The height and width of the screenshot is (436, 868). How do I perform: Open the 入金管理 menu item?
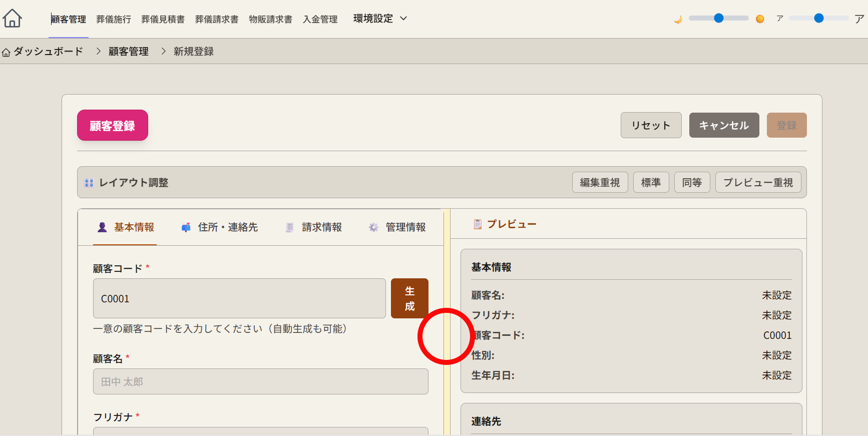[320, 19]
